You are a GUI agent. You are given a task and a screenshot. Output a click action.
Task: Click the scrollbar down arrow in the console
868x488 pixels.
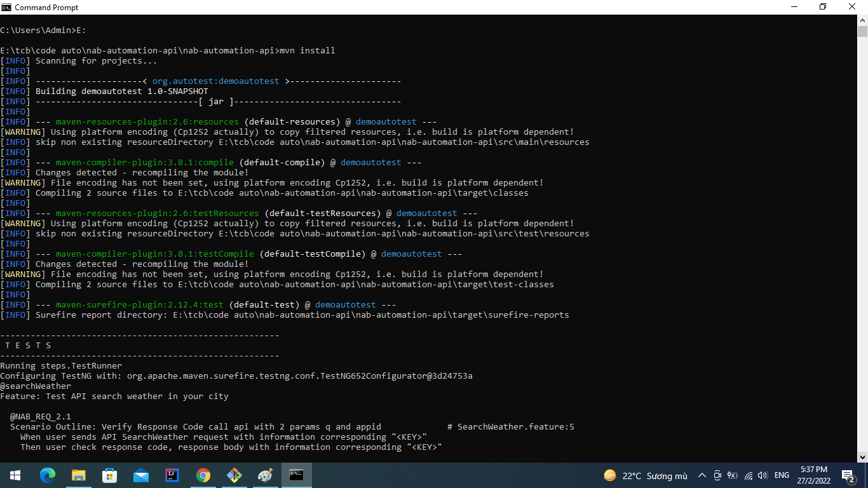pyautogui.click(x=862, y=457)
